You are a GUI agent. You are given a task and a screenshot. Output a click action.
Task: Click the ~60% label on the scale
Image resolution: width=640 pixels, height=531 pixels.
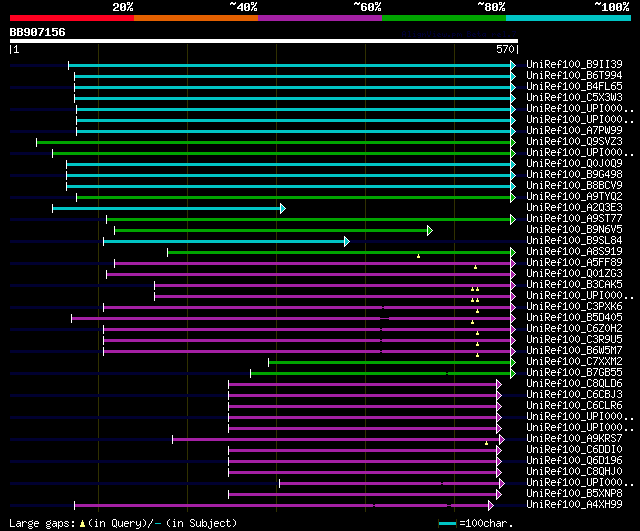[x=367, y=7]
